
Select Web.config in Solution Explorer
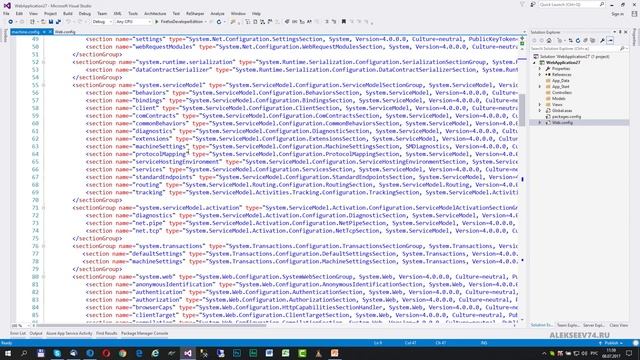click(562, 122)
